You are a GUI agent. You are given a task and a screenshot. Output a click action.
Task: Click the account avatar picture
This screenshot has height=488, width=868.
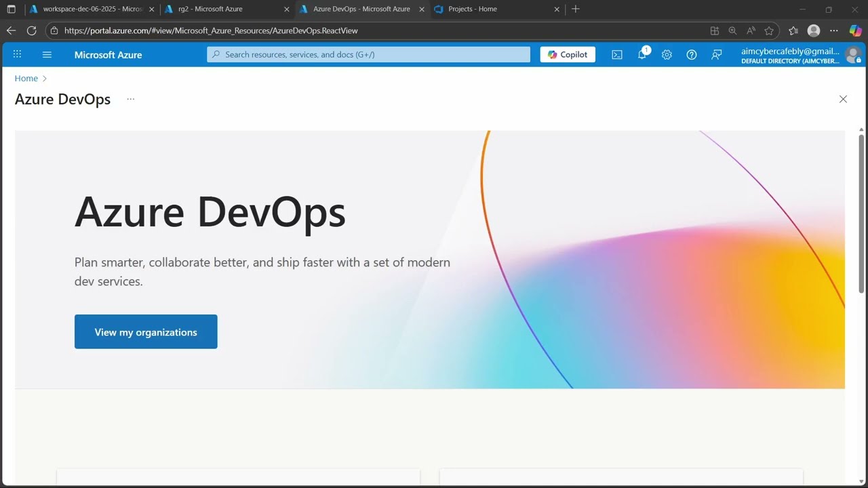pos(853,55)
